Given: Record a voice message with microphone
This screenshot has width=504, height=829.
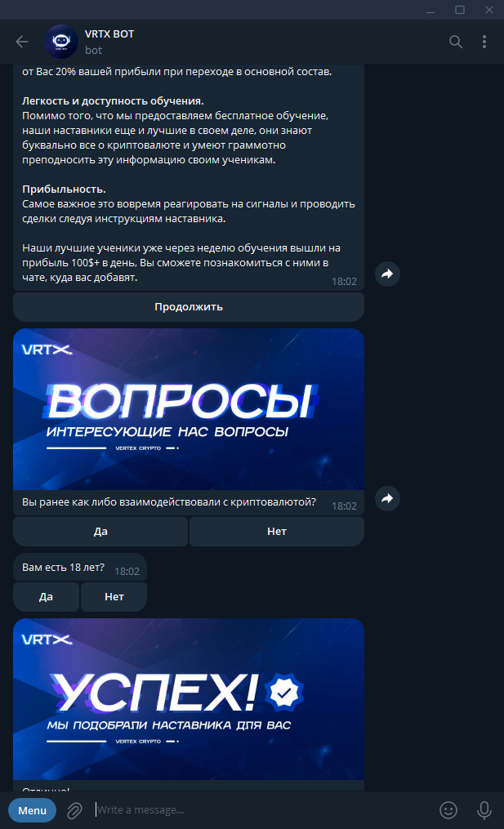Looking at the screenshot, I should [484, 810].
